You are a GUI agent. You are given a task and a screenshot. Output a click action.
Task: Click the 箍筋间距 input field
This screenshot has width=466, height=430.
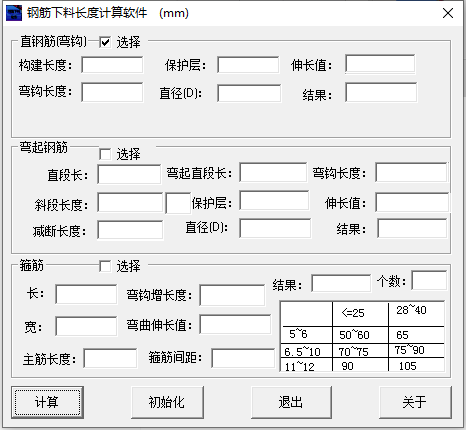(x=243, y=358)
